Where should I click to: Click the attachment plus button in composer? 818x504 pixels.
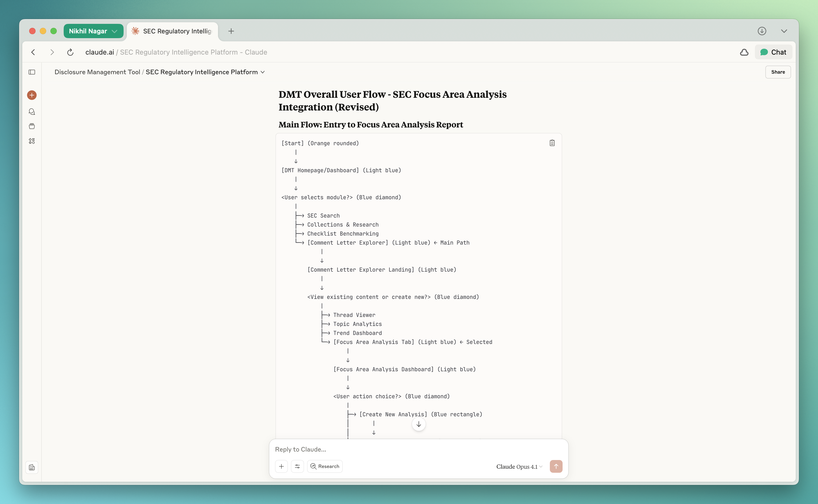point(281,466)
